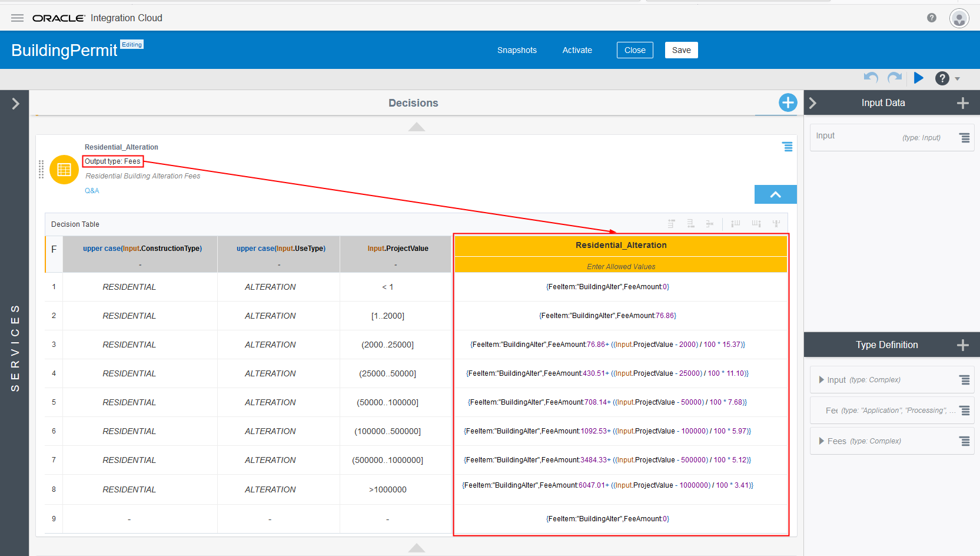
Task: Collapse the Residential_Alteration decision table
Action: [x=775, y=194]
